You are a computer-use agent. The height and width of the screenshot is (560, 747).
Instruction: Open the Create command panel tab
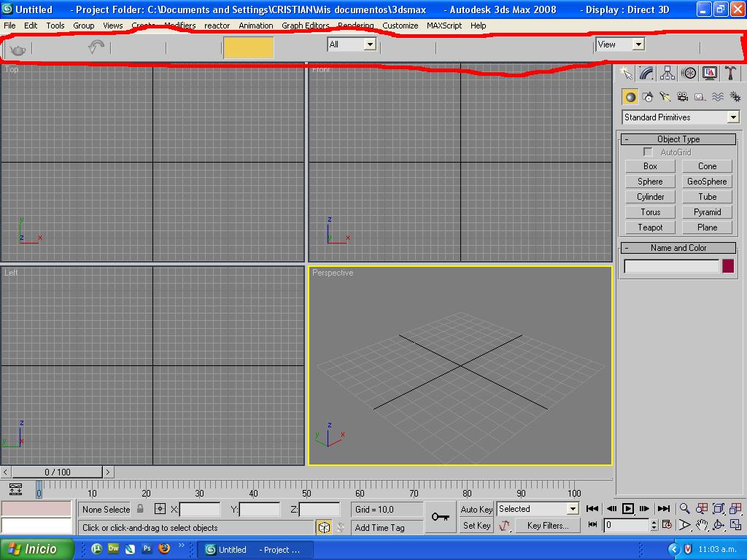[626, 74]
